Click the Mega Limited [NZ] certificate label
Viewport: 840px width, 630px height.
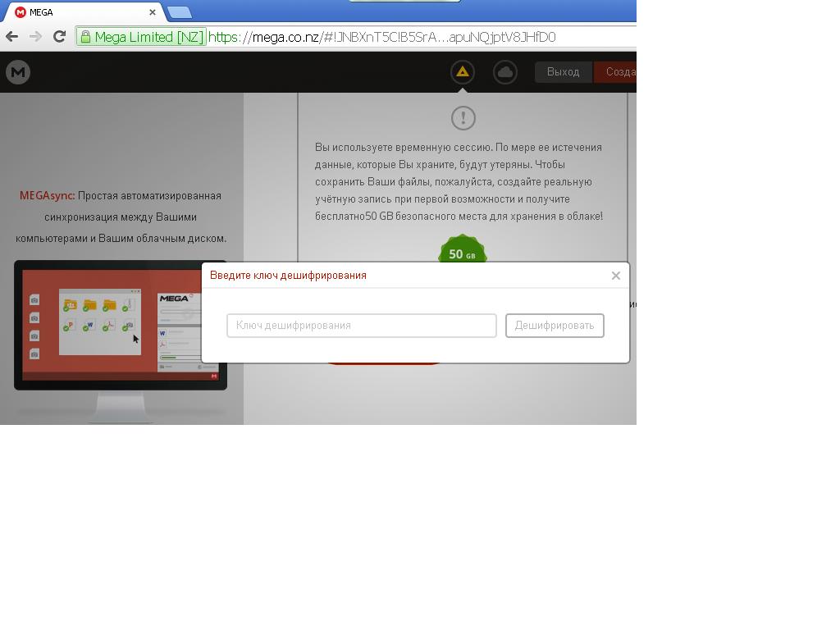coord(149,37)
